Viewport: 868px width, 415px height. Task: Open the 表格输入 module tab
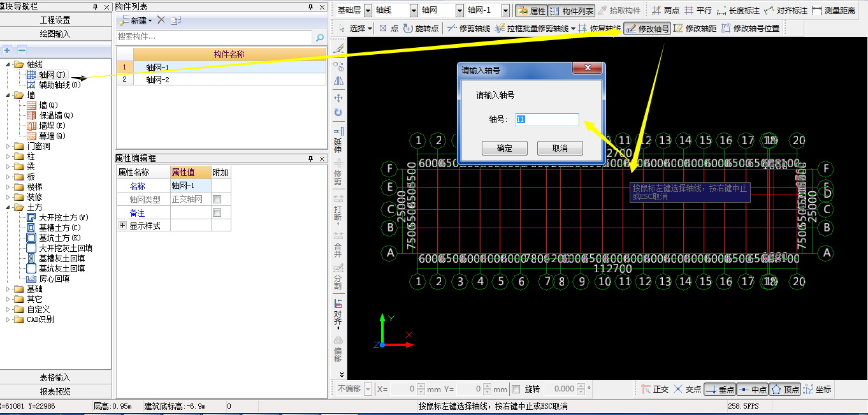click(55, 377)
